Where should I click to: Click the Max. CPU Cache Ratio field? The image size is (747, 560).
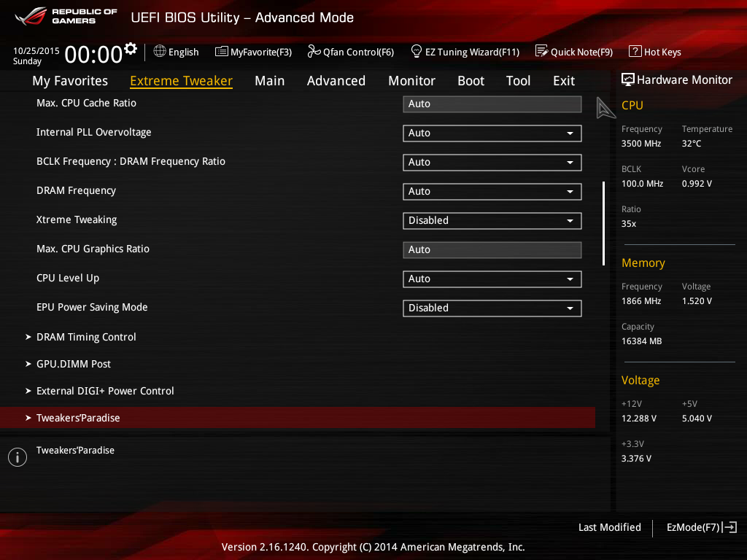492,104
